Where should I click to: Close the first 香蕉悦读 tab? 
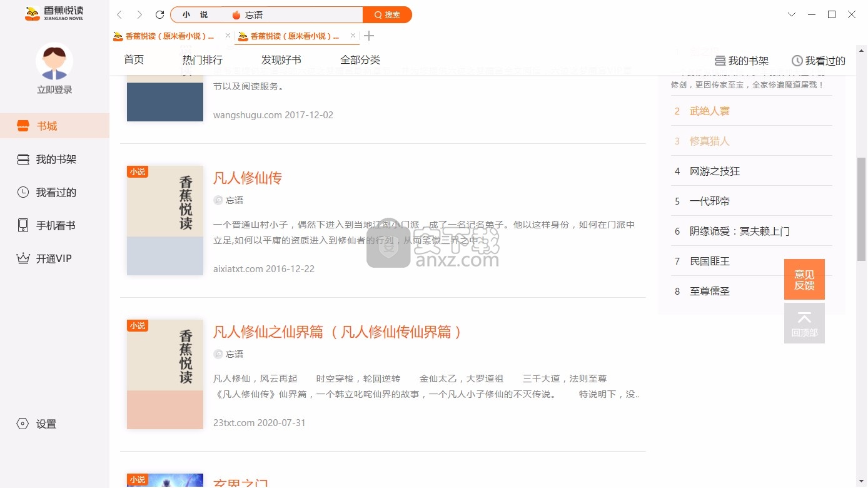(x=228, y=36)
